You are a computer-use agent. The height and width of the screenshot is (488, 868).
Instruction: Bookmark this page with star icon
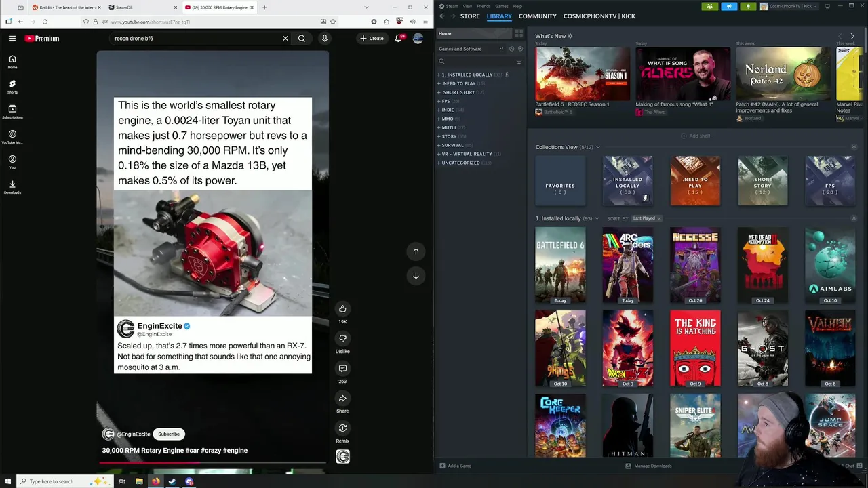[x=333, y=22]
